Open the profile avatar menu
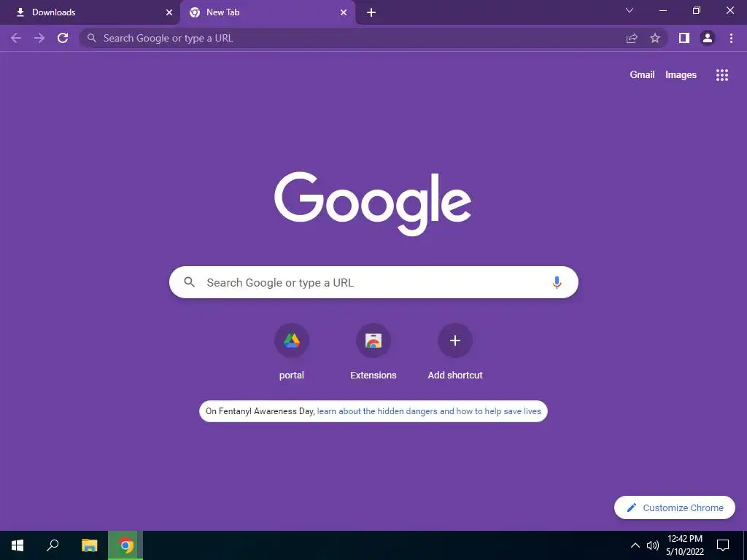The width and height of the screenshot is (747, 560). point(708,38)
